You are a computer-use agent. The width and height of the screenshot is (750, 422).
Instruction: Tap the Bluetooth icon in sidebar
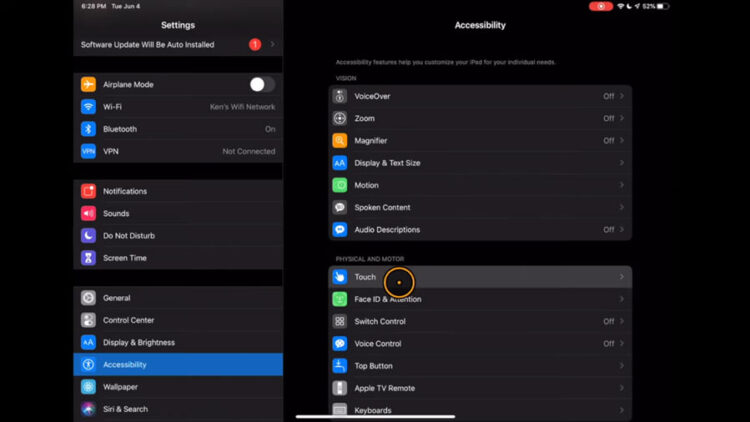coord(88,129)
